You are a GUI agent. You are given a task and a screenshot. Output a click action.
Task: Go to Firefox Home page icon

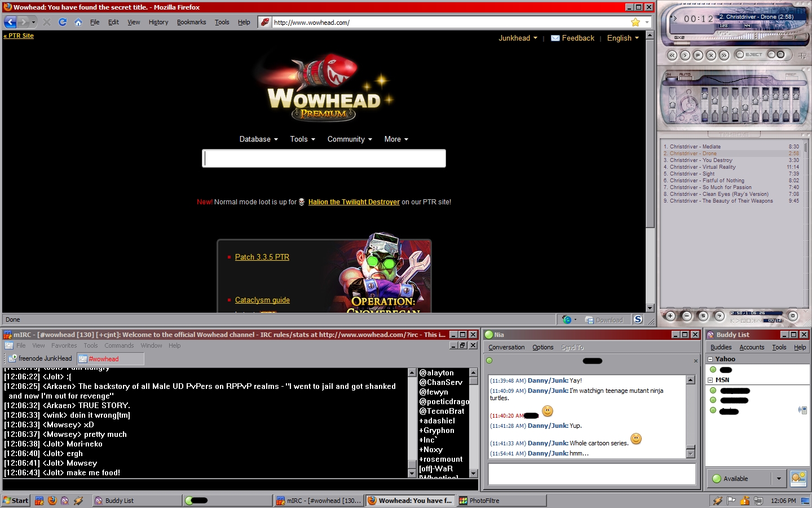click(78, 22)
